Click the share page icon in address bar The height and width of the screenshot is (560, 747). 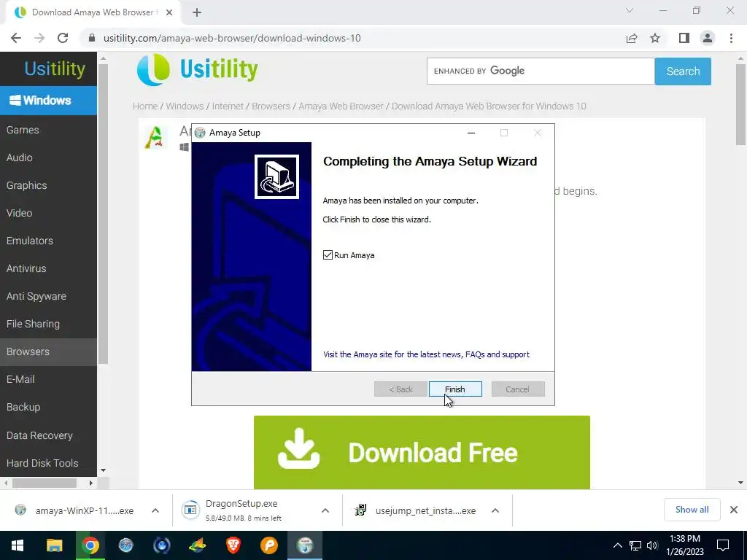click(x=632, y=38)
